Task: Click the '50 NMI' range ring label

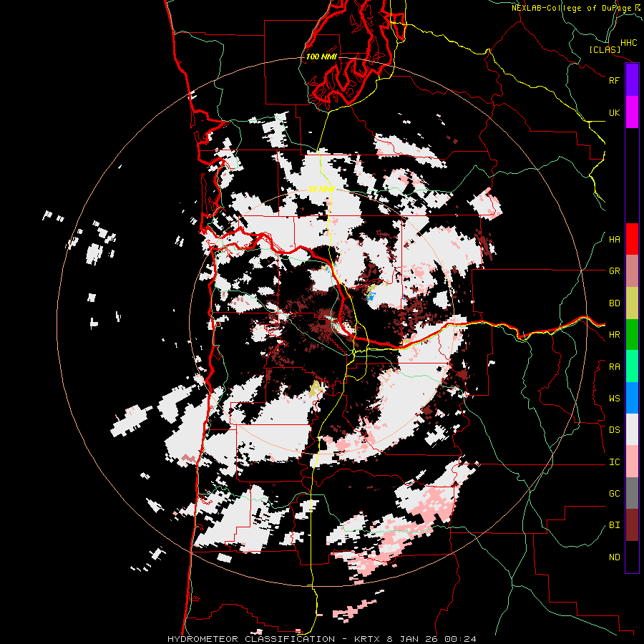Action: (321, 189)
